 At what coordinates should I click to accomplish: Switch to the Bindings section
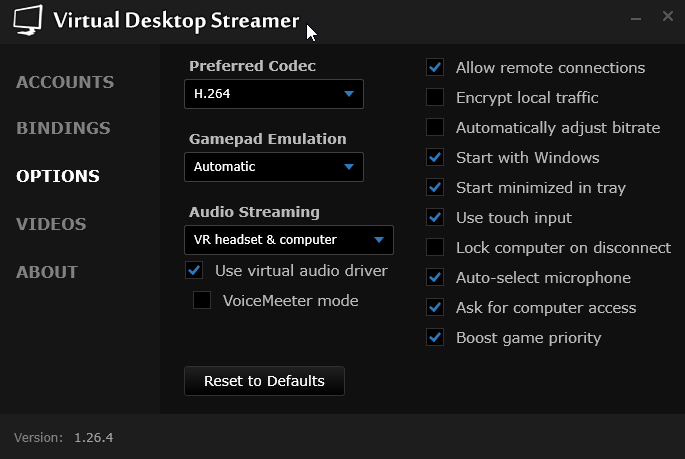pyautogui.click(x=63, y=128)
